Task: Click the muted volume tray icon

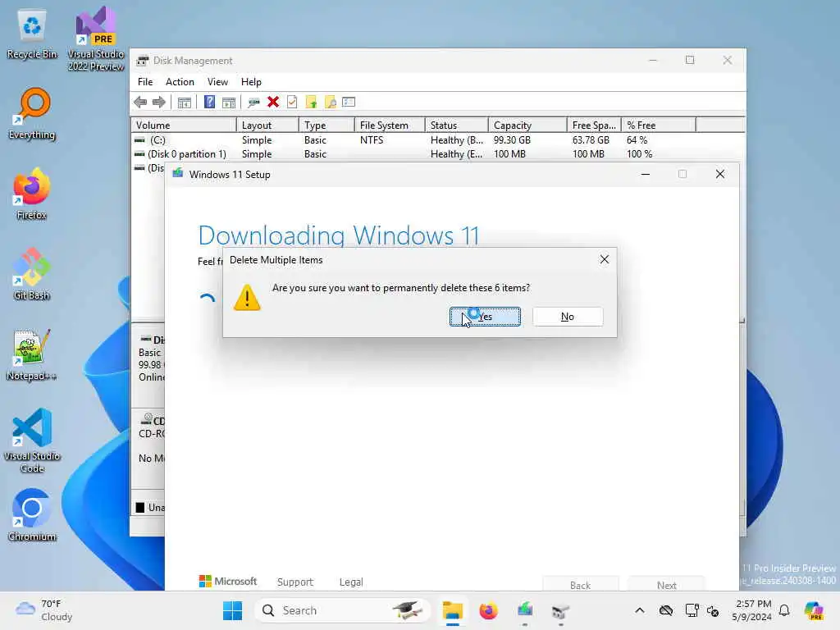Action: tap(713, 610)
